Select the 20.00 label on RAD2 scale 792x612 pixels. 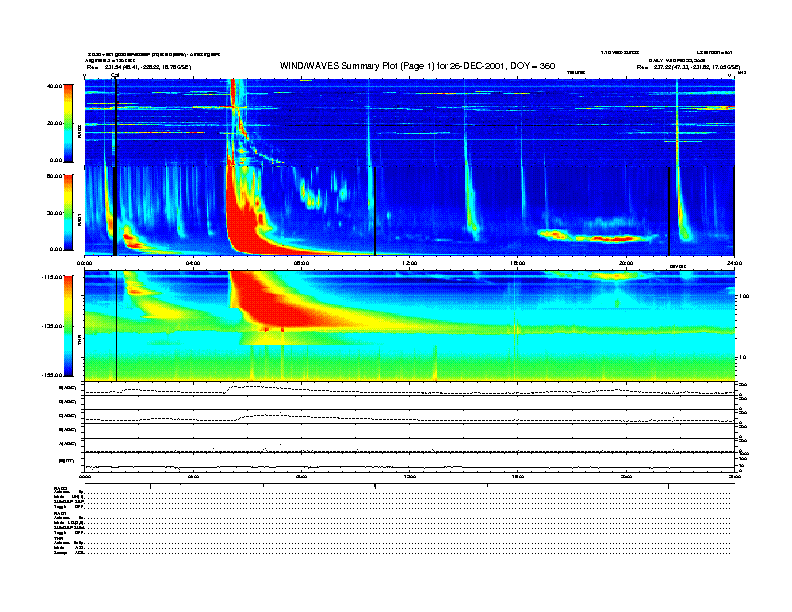coord(54,123)
